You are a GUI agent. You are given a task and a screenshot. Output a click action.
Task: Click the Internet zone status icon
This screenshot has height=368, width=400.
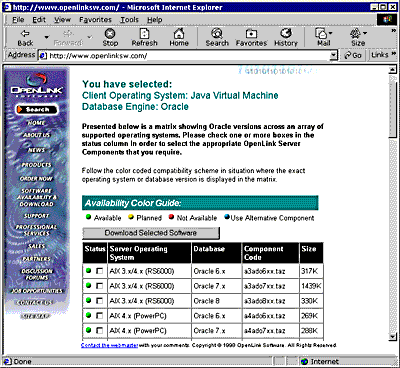[304, 362]
